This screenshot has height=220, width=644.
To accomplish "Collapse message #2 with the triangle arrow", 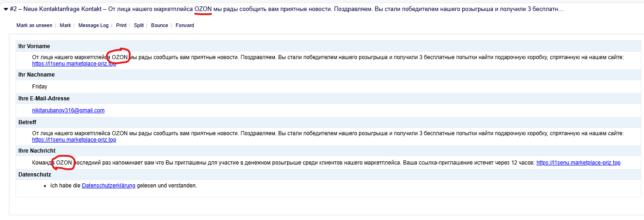I will [x=5, y=9].
